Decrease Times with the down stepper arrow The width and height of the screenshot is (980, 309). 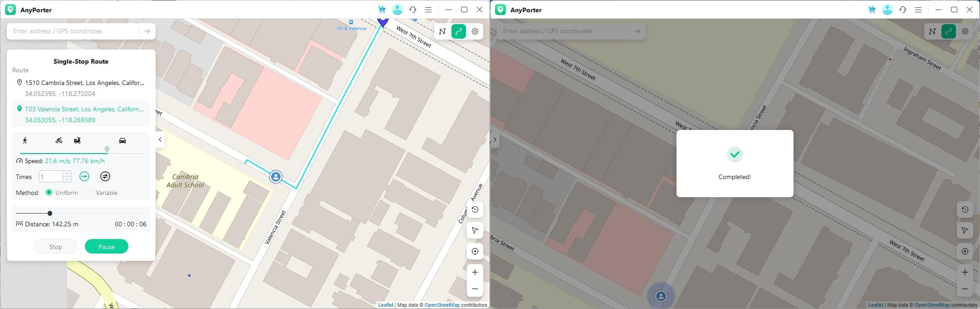67,179
